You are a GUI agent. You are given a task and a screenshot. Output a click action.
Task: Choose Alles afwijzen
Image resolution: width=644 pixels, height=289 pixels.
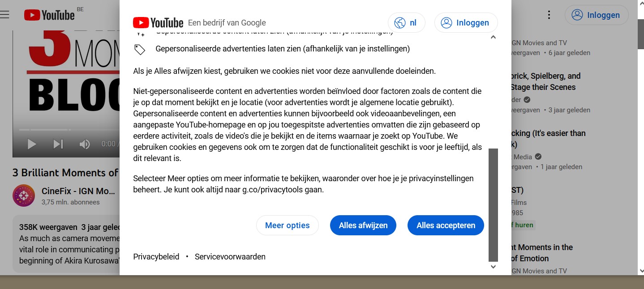(x=363, y=225)
